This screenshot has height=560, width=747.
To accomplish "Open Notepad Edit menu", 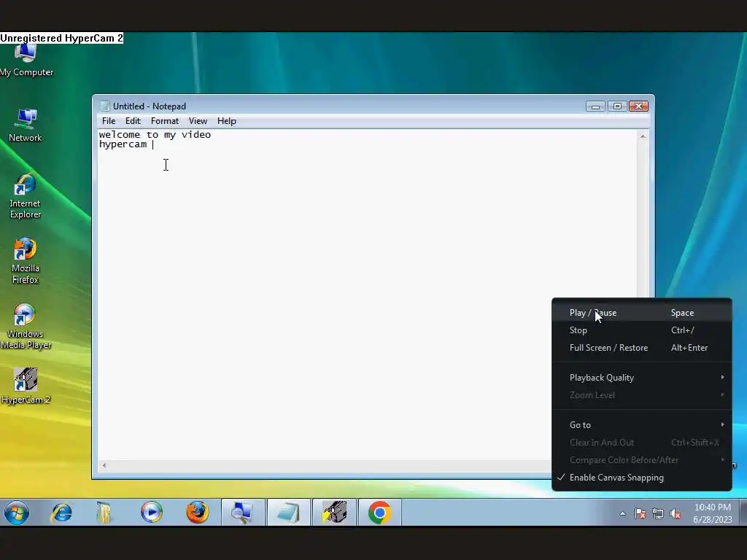I will (x=133, y=121).
